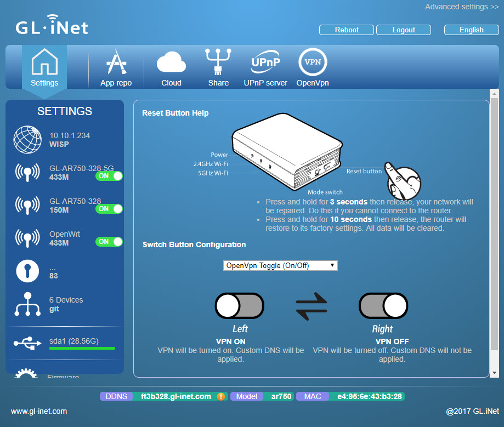504x427 pixels.
Task: Click the GL-AR750-328-5G network name
Action: [x=82, y=168]
